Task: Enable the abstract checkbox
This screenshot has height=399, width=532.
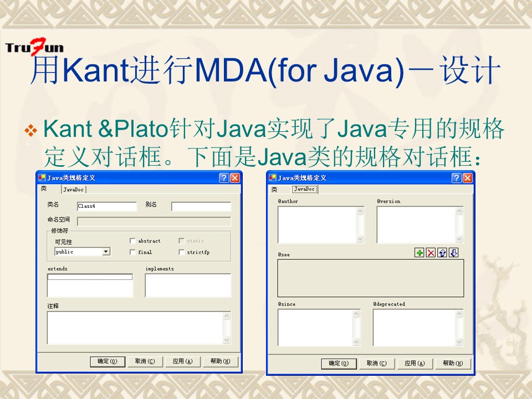Action: coord(132,241)
